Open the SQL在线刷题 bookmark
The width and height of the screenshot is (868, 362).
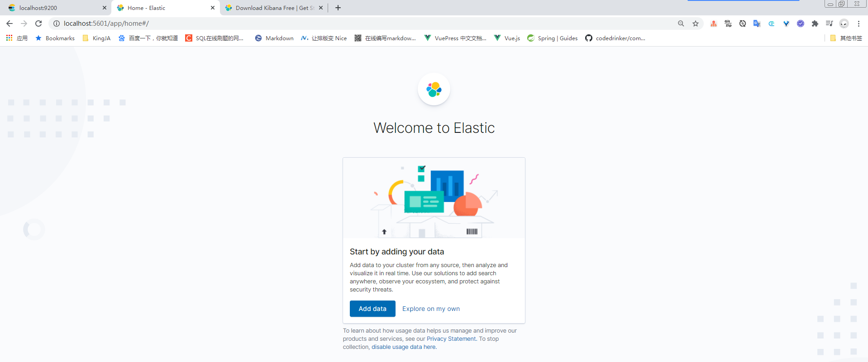tap(215, 38)
